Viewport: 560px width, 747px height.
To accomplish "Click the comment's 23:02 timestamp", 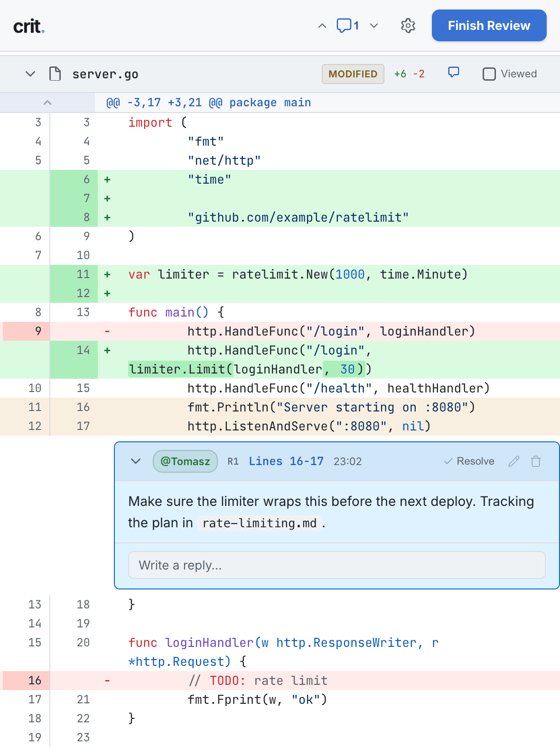I will (x=347, y=461).
